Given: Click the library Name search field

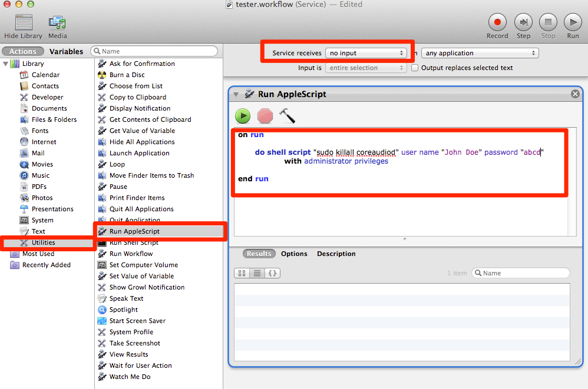Looking at the screenshot, I should click(154, 51).
